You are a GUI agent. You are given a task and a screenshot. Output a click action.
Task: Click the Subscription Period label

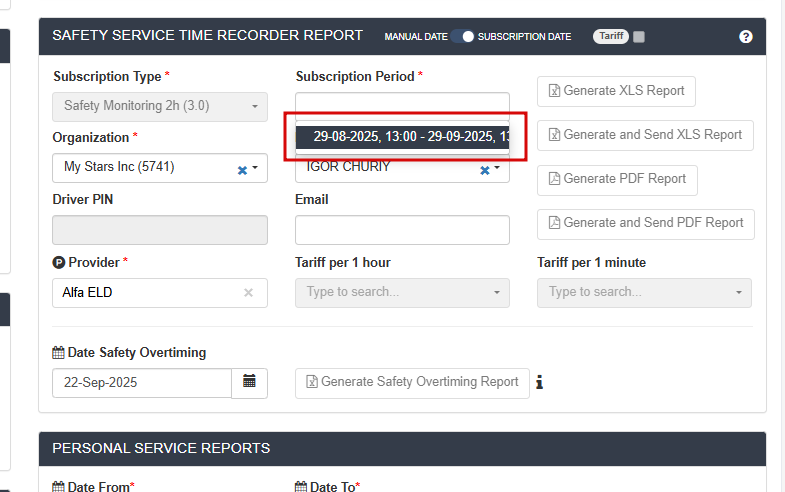click(355, 77)
